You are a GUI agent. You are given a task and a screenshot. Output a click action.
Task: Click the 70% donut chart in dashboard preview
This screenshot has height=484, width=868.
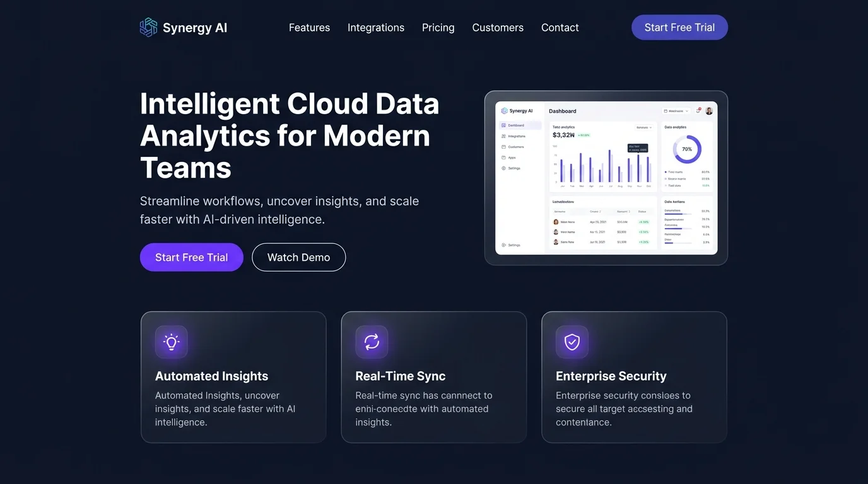(687, 149)
